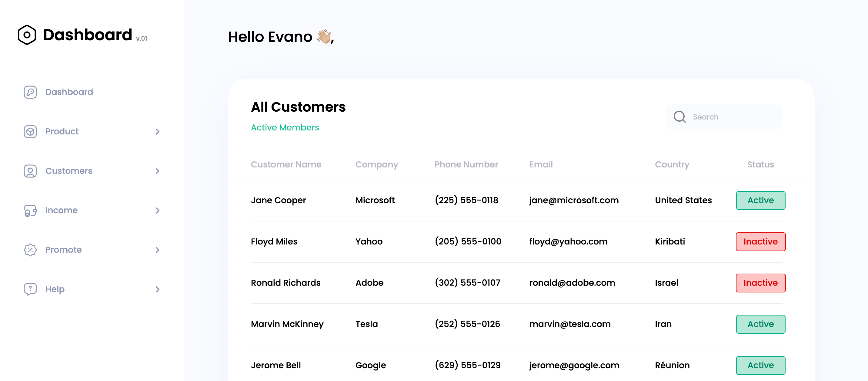Image resolution: width=868 pixels, height=381 pixels.
Task: Click Floyd Miles' Inactive status badge
Action: pyautogui.click(x=760, y=241)
